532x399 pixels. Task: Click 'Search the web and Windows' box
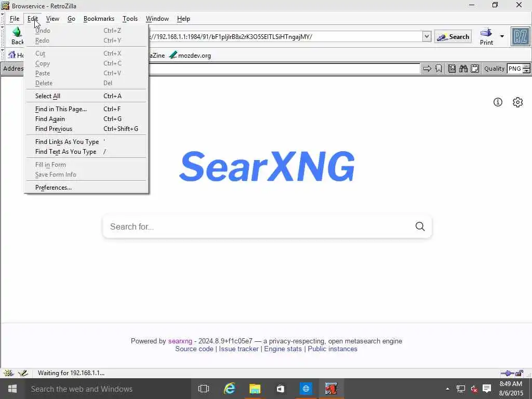107,389
